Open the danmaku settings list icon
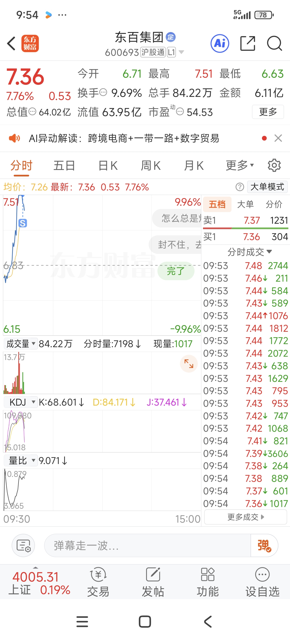290x644 pixels. point(23,545)
